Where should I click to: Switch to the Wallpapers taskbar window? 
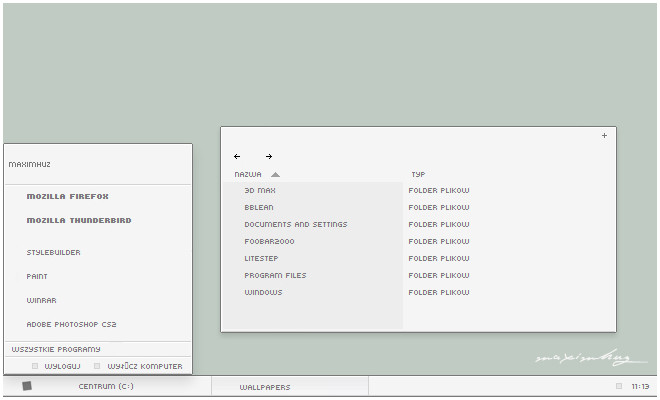(x=265, y=387)
